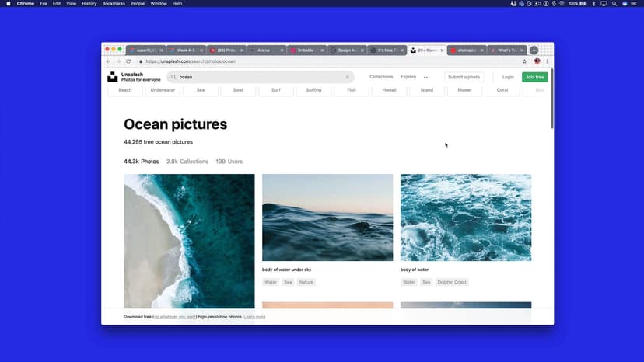Click the Submit a photo button
Viewport: 644px width, 362px height.
pos(464,77)
